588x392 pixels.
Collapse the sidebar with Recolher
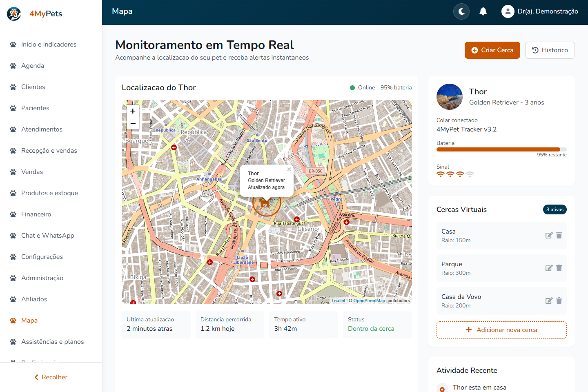pos(51,377)
